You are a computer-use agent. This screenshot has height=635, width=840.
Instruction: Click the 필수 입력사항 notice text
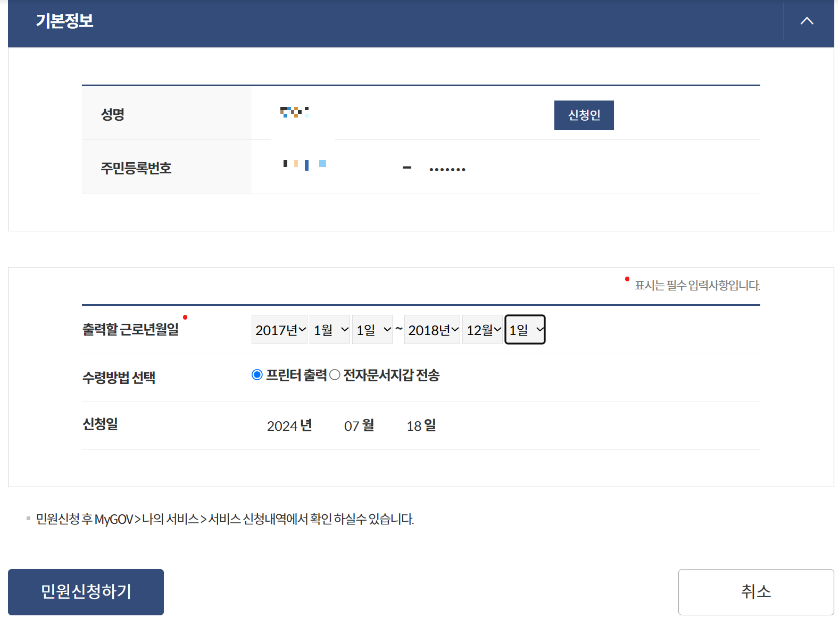697,285
